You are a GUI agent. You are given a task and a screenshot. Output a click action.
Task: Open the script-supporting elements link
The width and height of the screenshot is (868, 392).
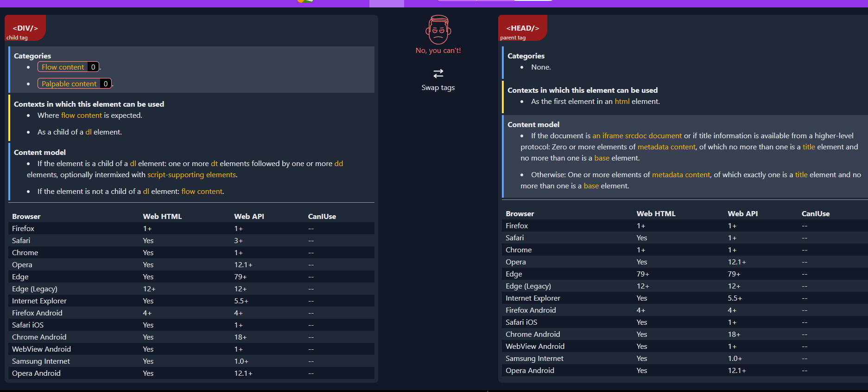point(191,174)
